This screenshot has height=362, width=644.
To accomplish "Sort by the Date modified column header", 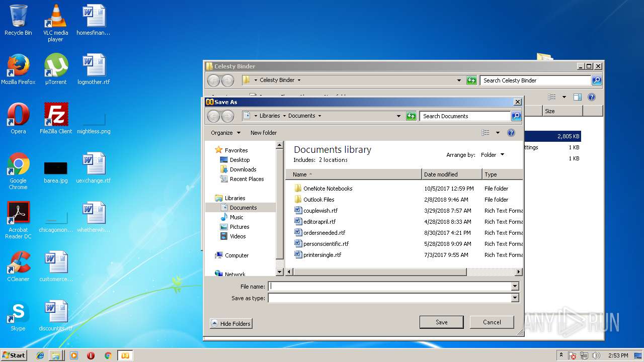I will [452, 174].
